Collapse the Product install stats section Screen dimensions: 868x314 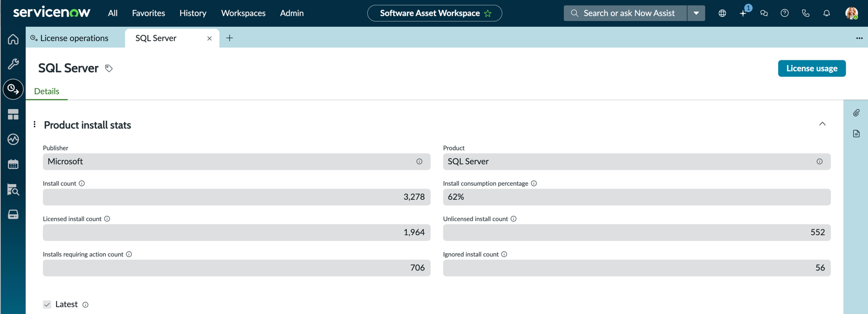pyautogui.click(x=822, y=124)
